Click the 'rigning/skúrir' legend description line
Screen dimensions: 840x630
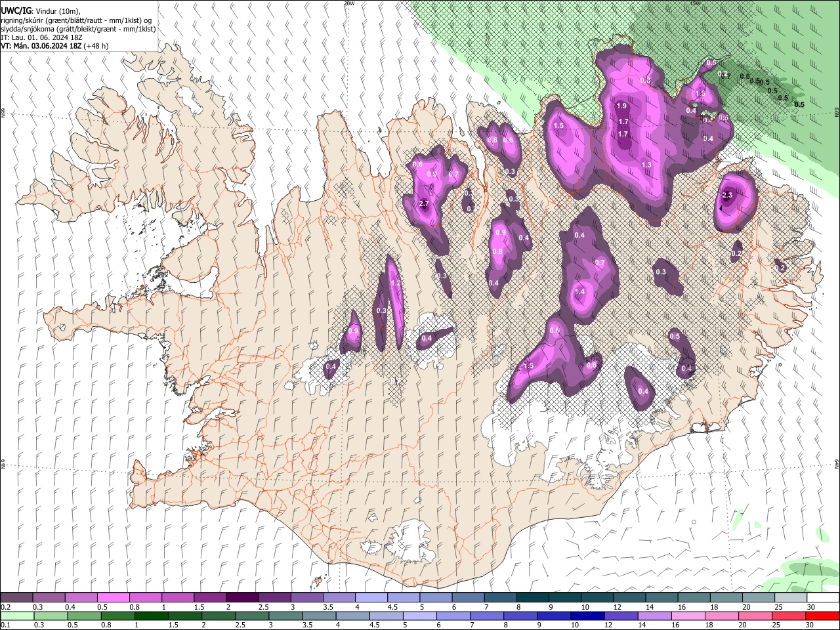[x=77, y=20]
